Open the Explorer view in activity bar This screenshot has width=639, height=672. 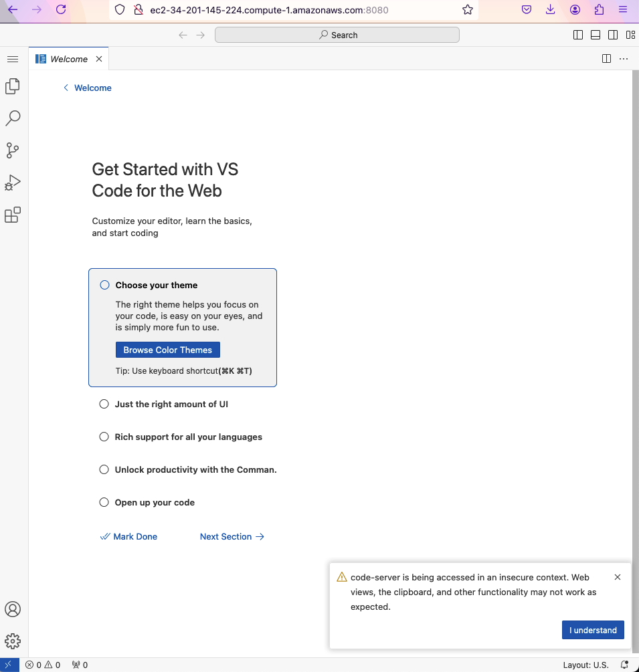coord(13,86)
